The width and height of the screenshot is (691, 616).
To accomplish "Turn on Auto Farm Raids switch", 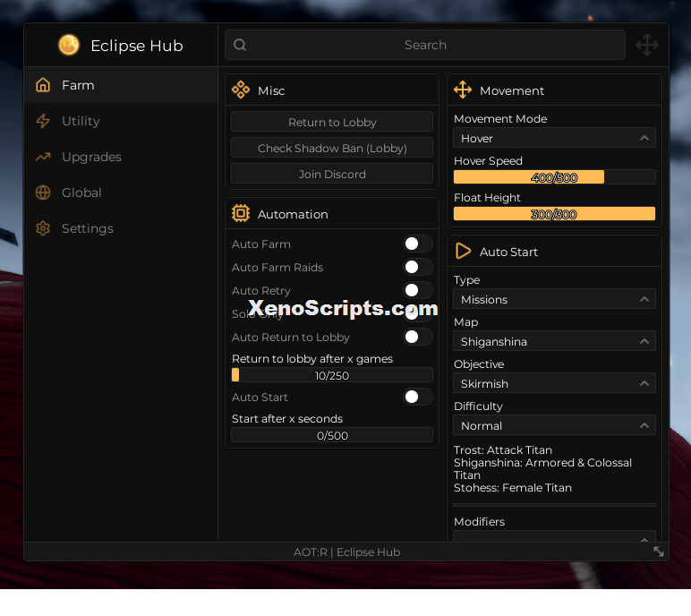I will tap(417, 267).
